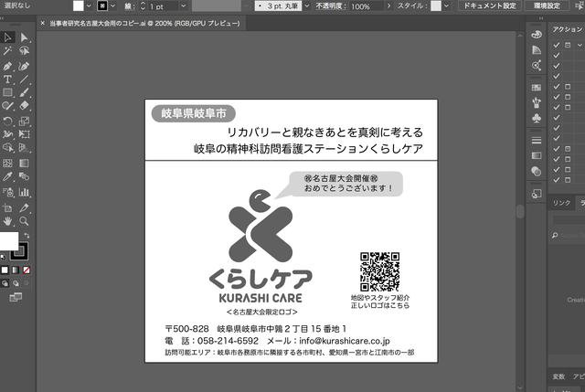Select the Shape Builder tool
This screenshot has width=585, height=392.
7,148
